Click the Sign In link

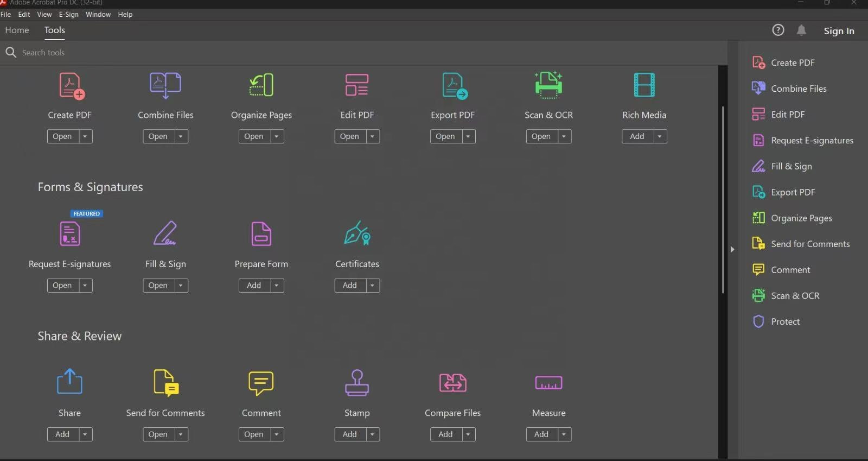pos(839,31)
